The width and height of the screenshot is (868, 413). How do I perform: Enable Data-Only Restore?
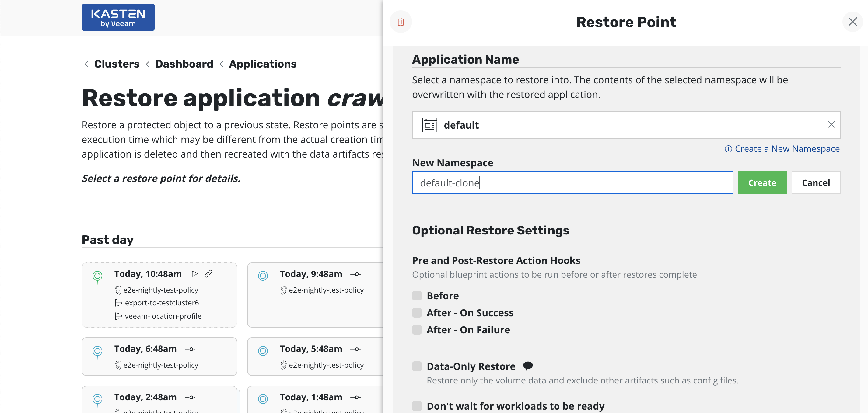click(x=416, y=366)
